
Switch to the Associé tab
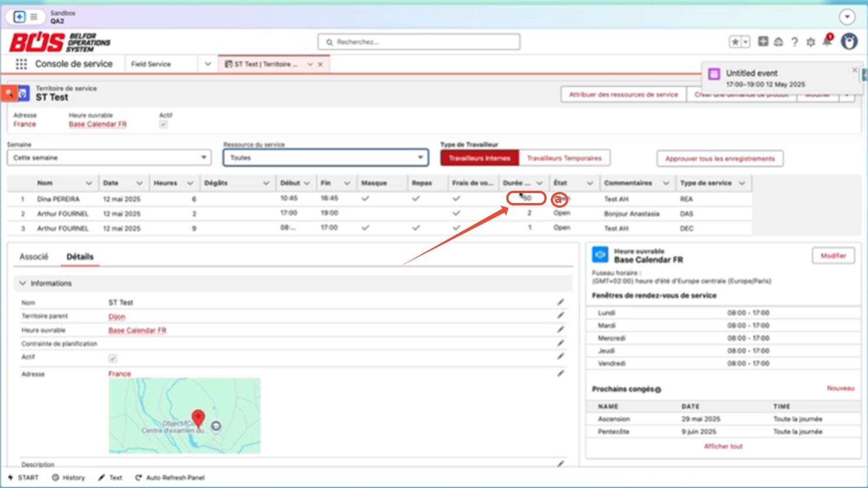(34, 257)
